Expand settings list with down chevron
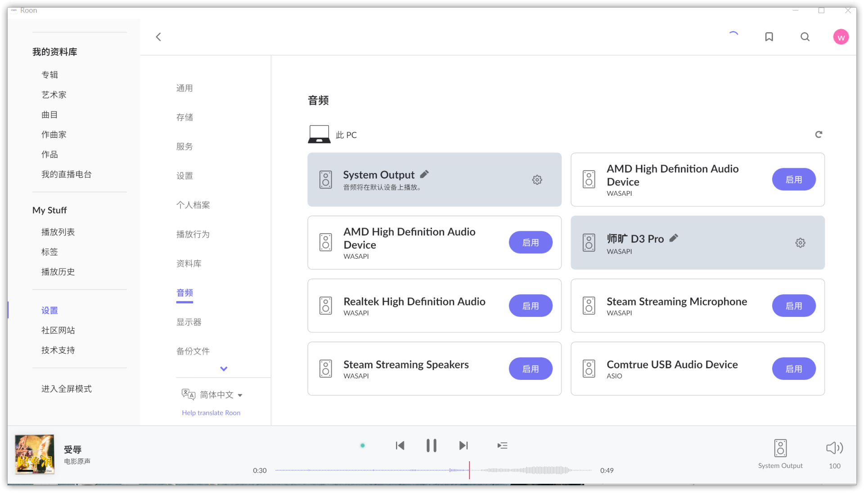864x504 pixels. (x=224, y=369)
